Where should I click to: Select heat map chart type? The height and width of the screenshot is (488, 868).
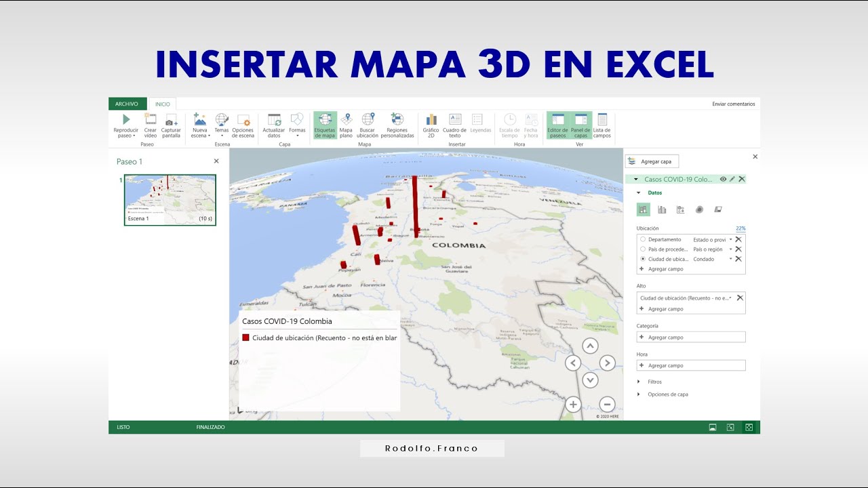699,209
